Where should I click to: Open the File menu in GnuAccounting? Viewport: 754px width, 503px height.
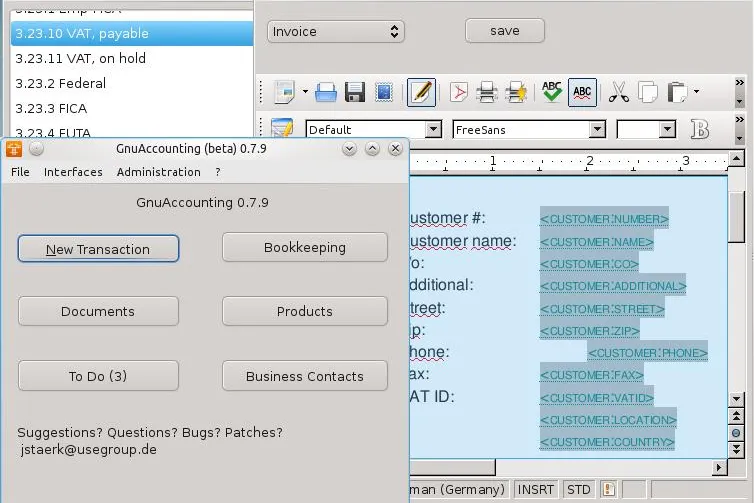click(20, 172)
